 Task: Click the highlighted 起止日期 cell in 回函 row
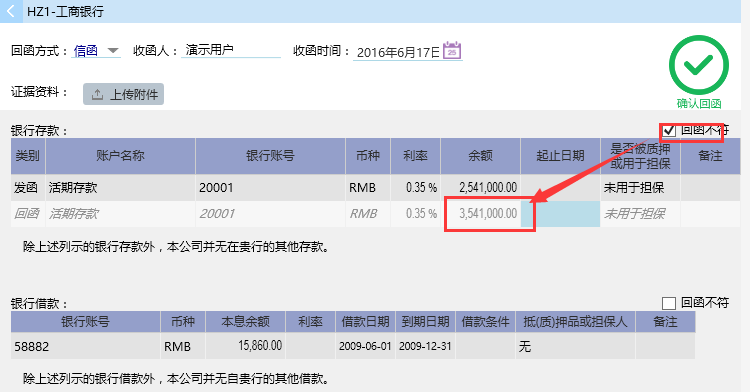pyautogui.click(x=560, y=214)
